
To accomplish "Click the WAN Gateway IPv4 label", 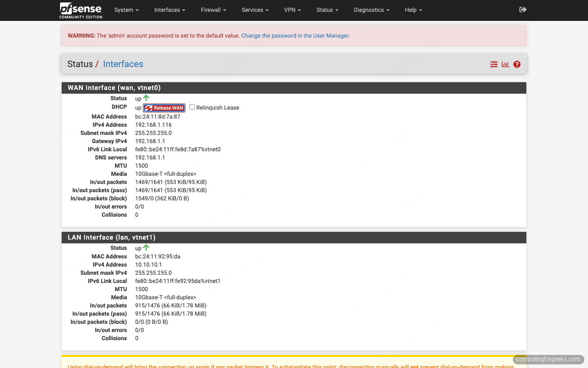I will (x=109, y=141).
